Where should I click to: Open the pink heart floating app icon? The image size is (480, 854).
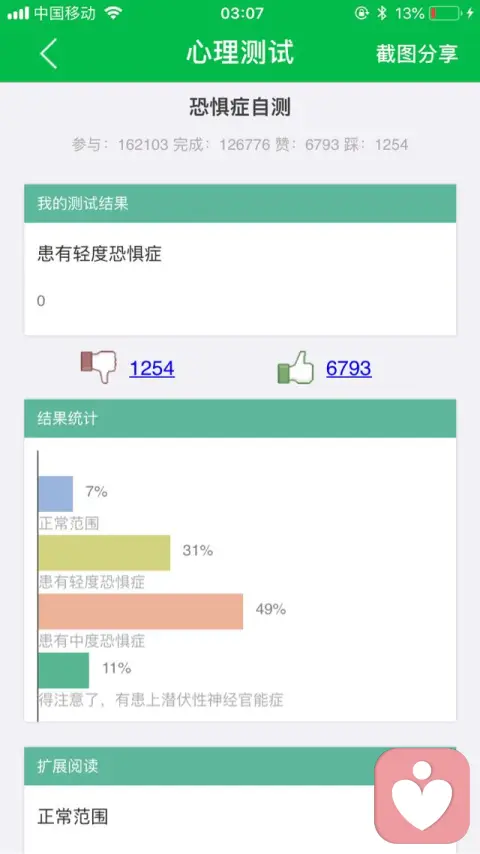(422, 795)
